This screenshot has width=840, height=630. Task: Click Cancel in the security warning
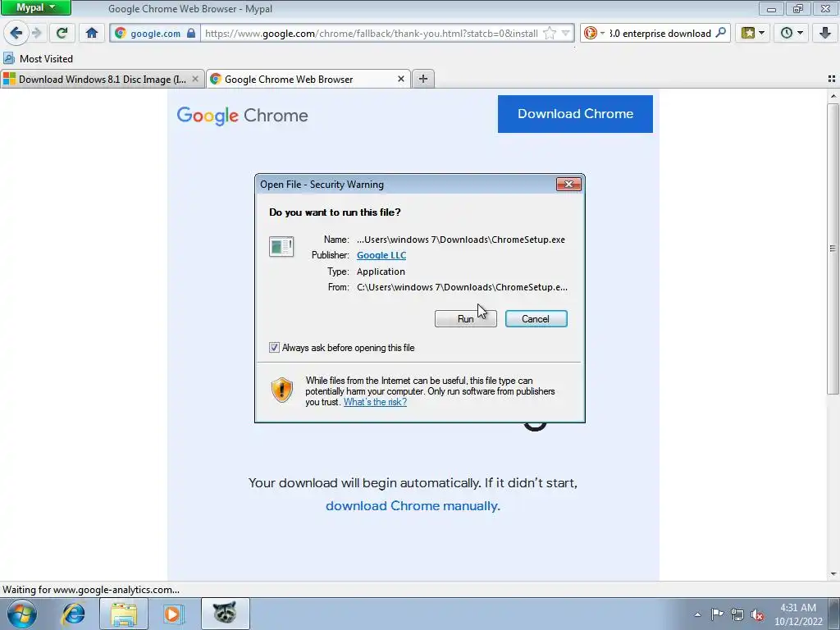(x=536, y=319)
